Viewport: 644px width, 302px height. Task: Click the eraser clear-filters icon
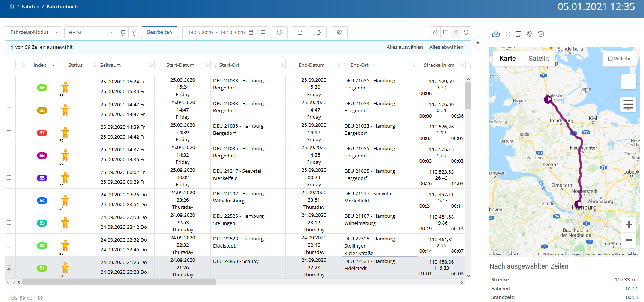click(435, 32)
